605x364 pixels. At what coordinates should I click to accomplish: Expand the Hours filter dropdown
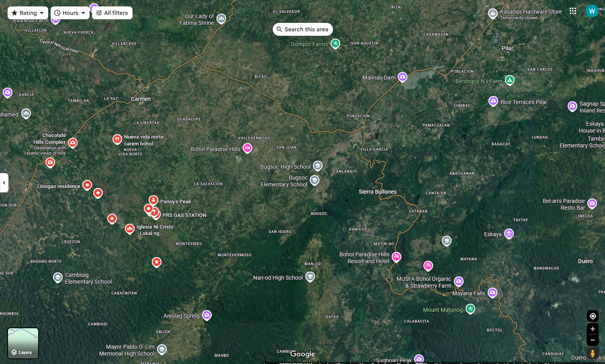click(x=70, y=13)
